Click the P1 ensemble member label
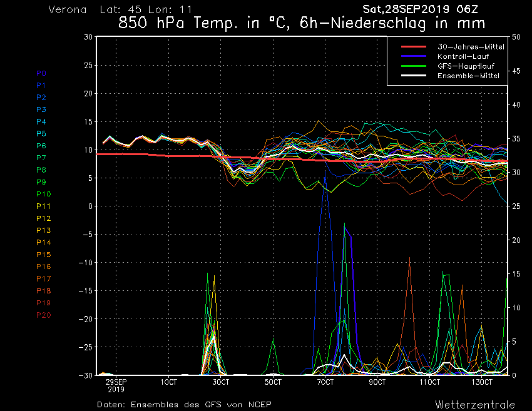The height and width of the screenshot is (411, 532). click(x=41, y=86)
